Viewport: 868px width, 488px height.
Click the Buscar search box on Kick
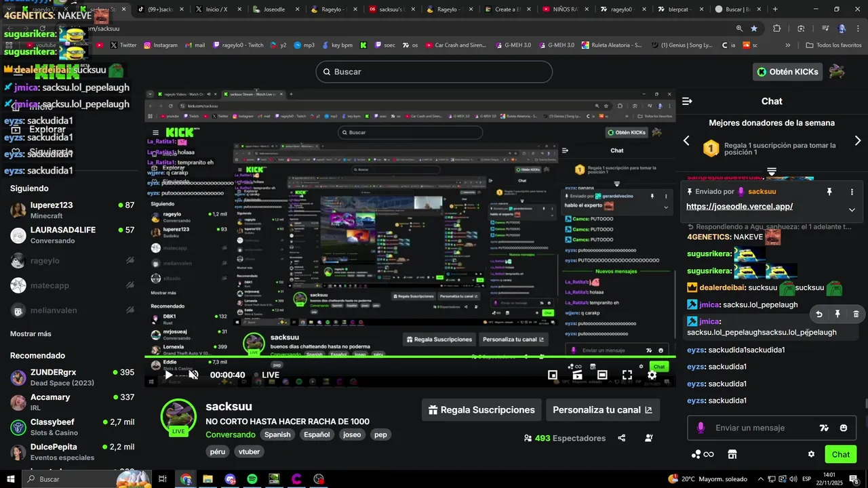coord(434,72)
